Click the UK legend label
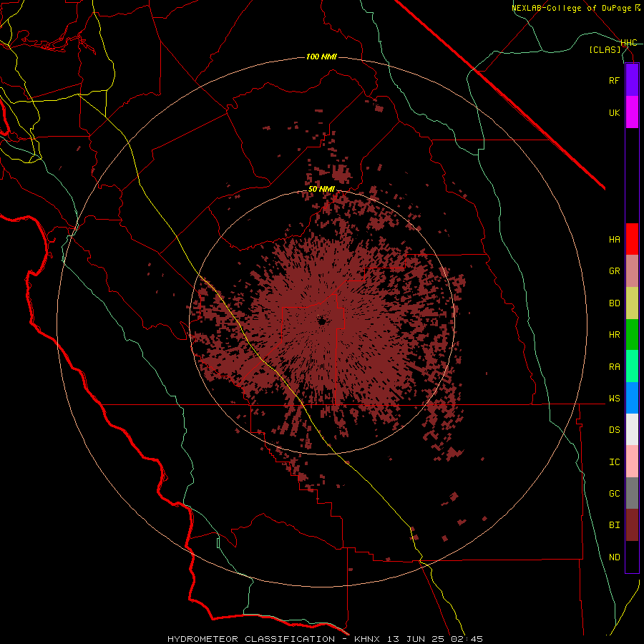Screen dimensions: 644x644 pos(614,112)
